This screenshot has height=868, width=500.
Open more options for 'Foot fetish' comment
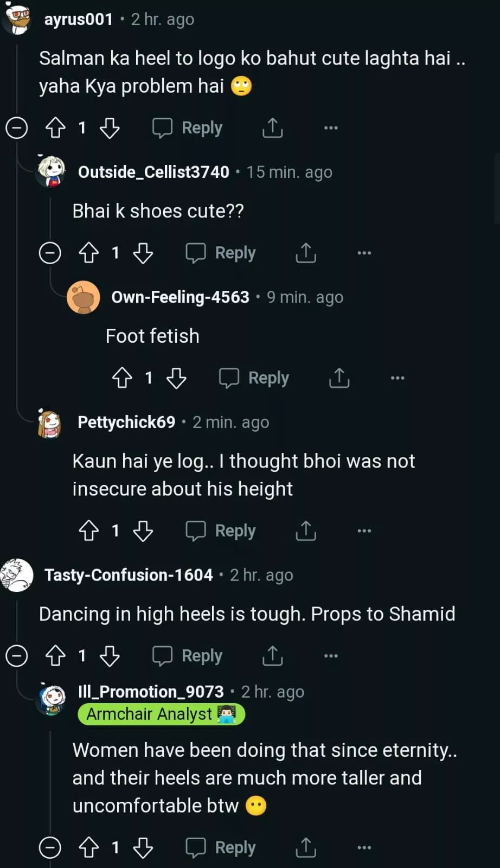click(398, 378)
